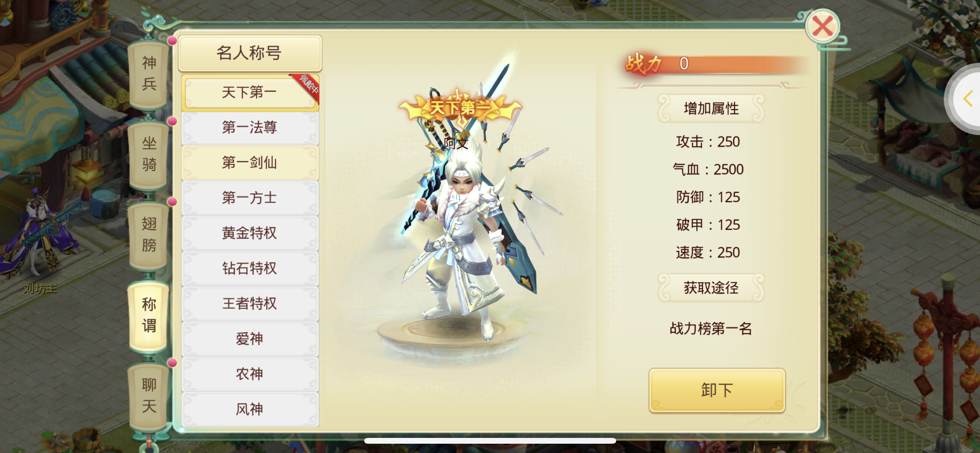Choose the 风神 title at bottom
The image size is (980, 453).
(250, 409)
